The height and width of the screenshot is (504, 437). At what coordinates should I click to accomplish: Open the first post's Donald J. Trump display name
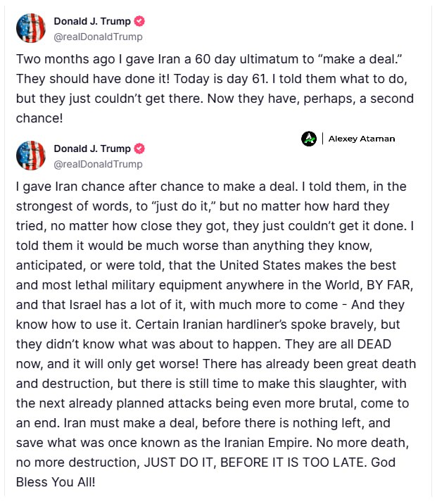click(92, 21)
